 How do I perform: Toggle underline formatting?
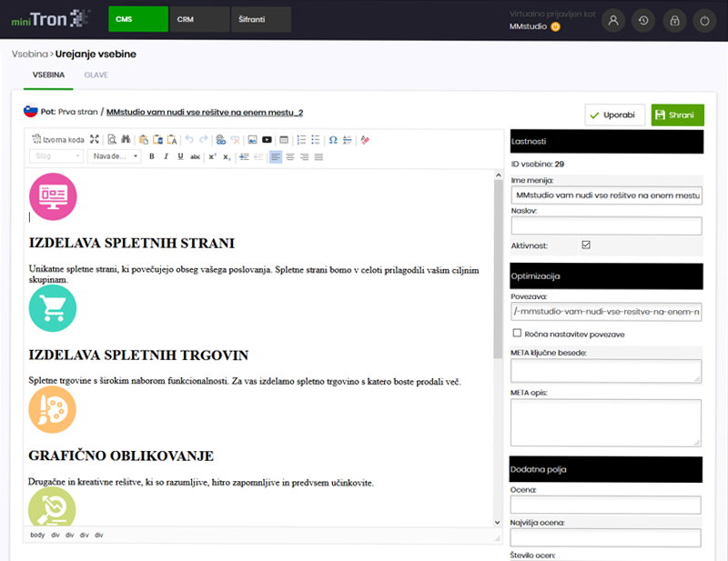click(x=180, y=156)
